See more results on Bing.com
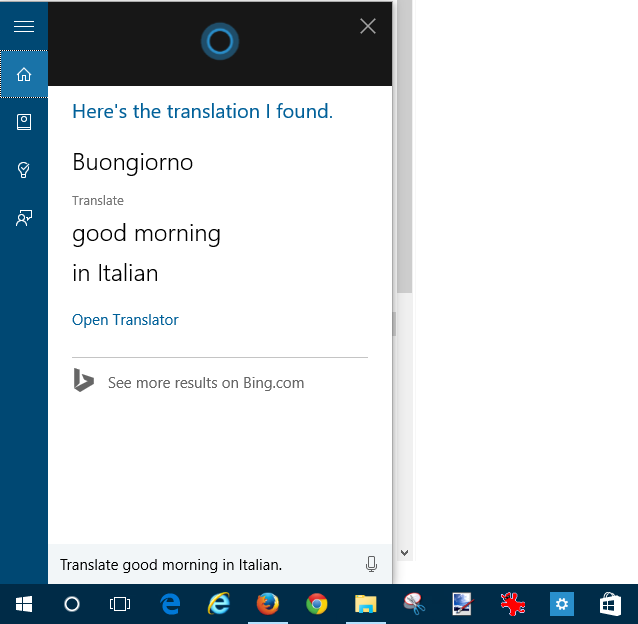The width and height of the screenshot is (638, 624). click(x=206, y=382)
